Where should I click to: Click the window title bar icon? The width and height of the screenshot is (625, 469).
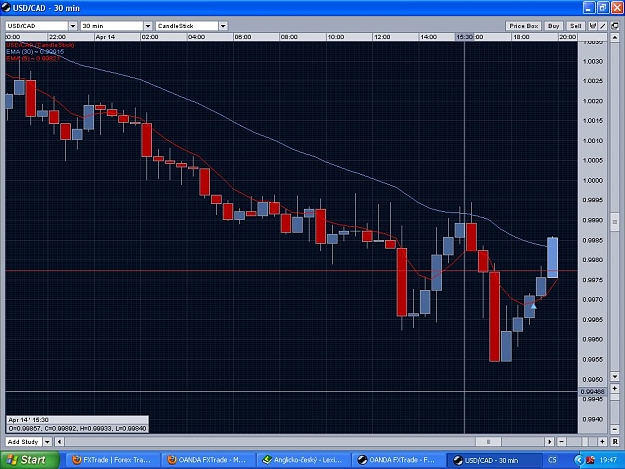click(x=6, y=8)
